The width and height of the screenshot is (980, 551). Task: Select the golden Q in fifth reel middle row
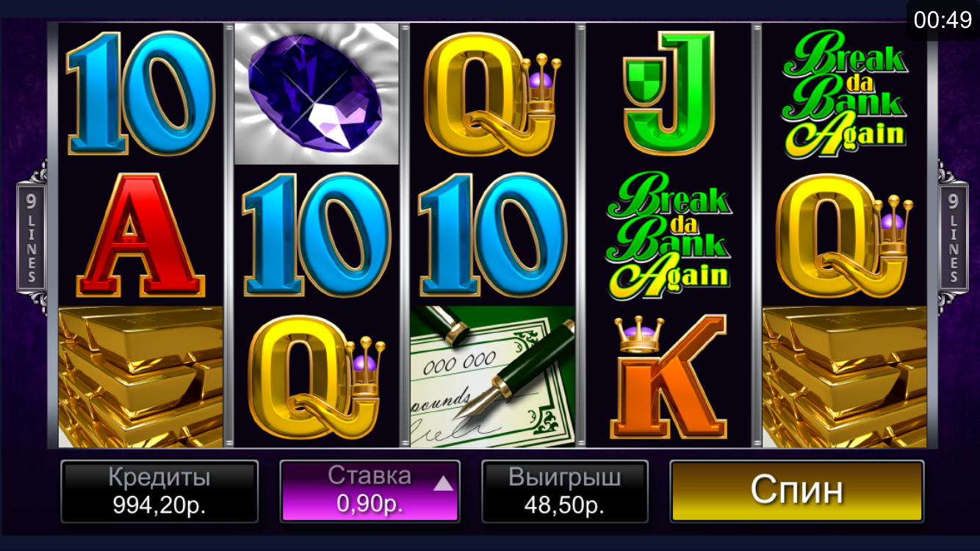tap(845, 235)
